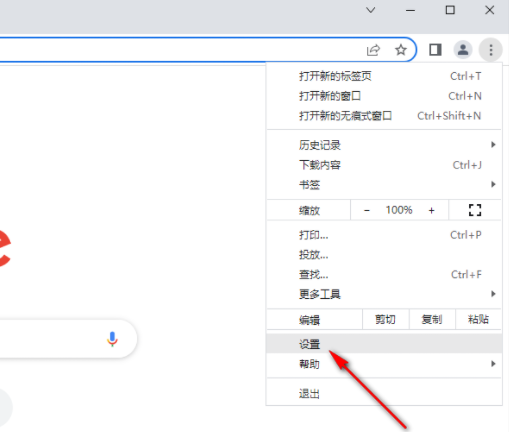The height and width of the screenshot is (432, 509).
Task: Maximize the Chrome window
Action: (x=450, y=10)
